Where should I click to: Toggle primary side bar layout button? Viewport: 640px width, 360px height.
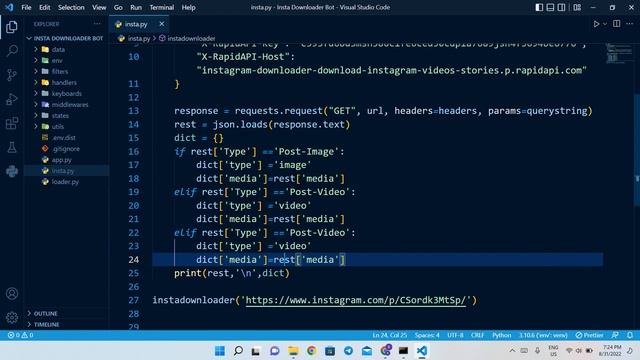(x=539, y=7)
